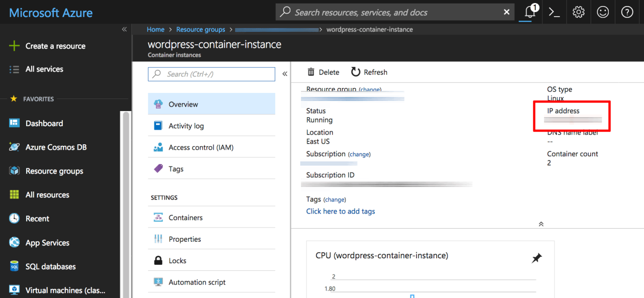Open the portal settings gear
Viewport: 644px width, 298px height.
[579, 13]
